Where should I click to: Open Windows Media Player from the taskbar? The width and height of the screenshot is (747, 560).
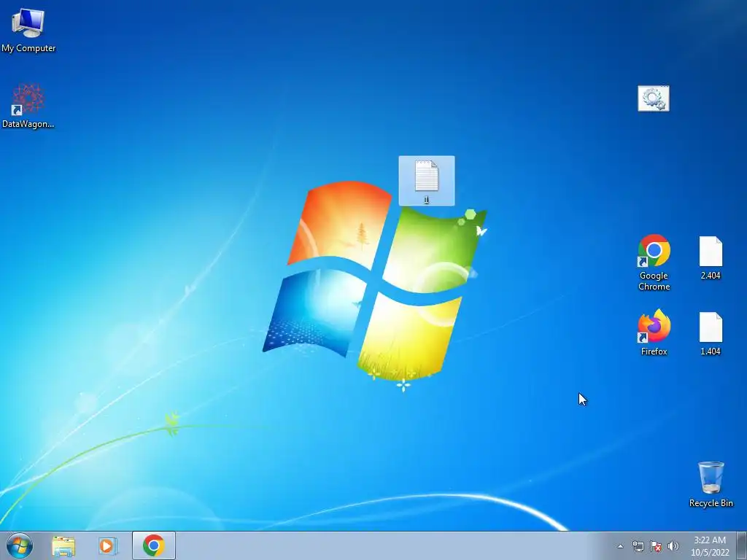(108, 545)
